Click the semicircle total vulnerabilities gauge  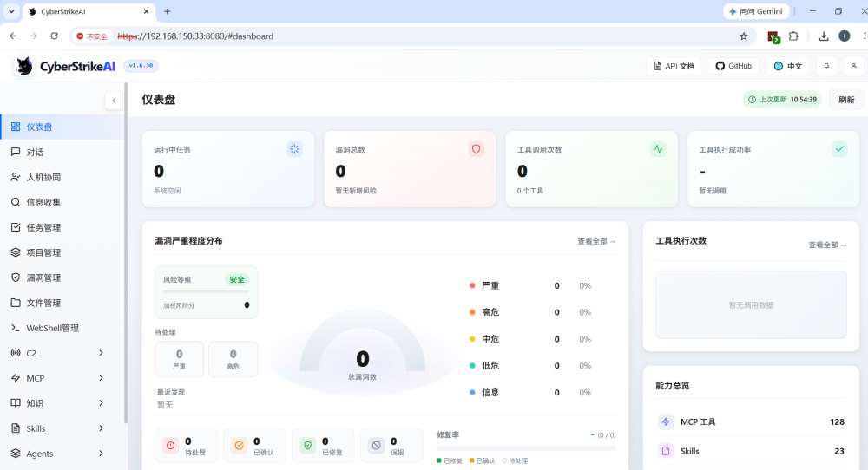point(363,341)
